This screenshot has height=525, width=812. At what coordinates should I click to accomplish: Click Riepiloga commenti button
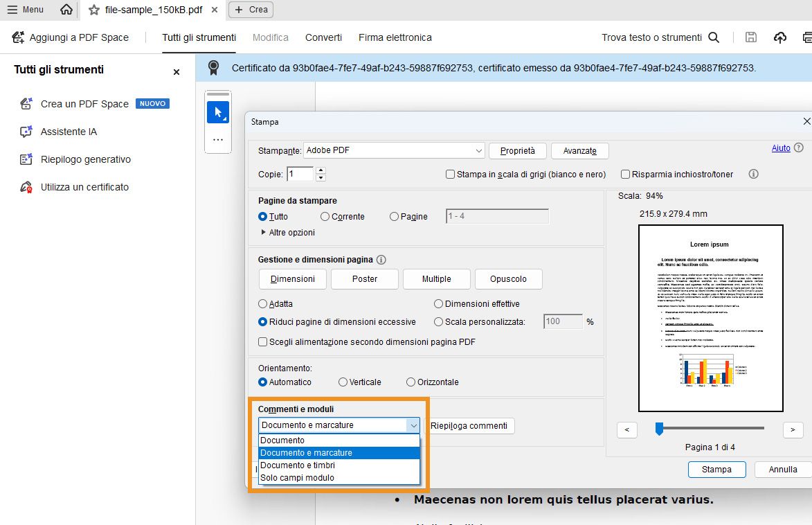coord(469,425)
